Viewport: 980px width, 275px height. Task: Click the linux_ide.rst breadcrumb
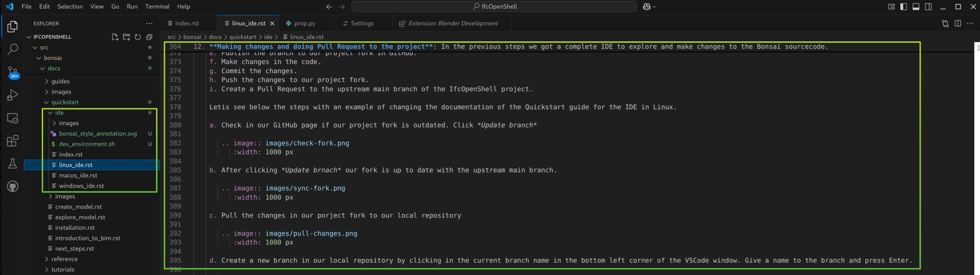pos(307,37)
